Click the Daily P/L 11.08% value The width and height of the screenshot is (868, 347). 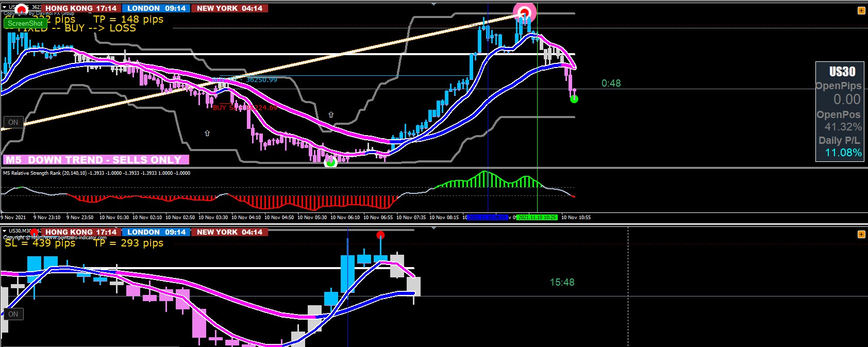tap(843, 153)
